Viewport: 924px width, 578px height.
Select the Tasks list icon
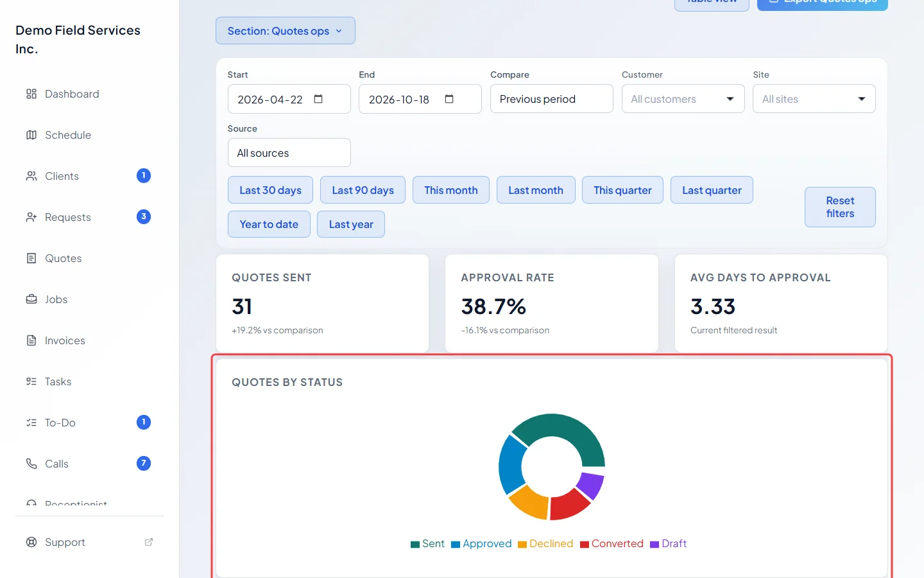pyautogui.click(x=31, y=381)
